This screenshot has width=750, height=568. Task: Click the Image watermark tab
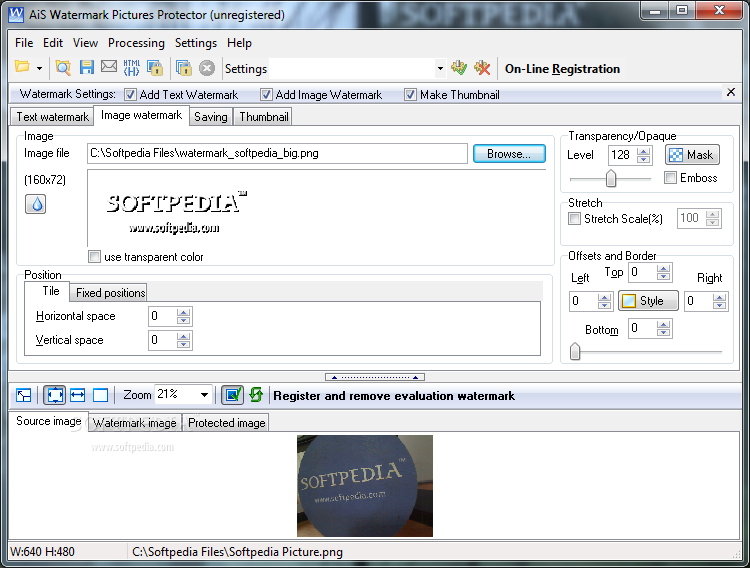point(141,115)
